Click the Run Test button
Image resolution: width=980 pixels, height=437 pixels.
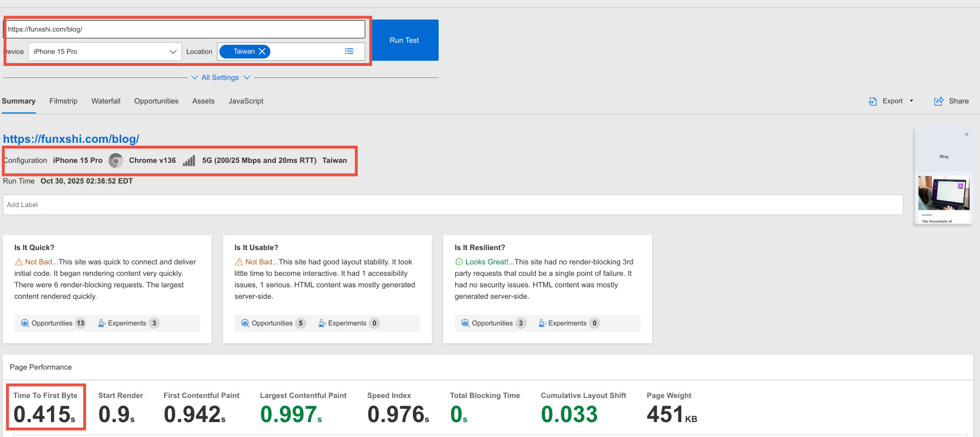[404, 40]
